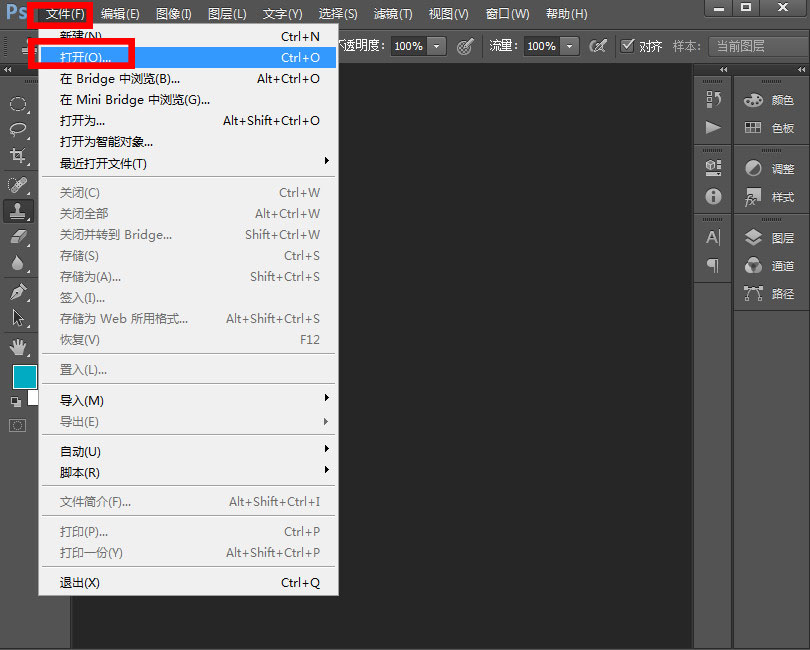Open the 选择(S) menu
The width and height of the screenshot is (810, 650).
pyautogui.click(x=338, y=14)
